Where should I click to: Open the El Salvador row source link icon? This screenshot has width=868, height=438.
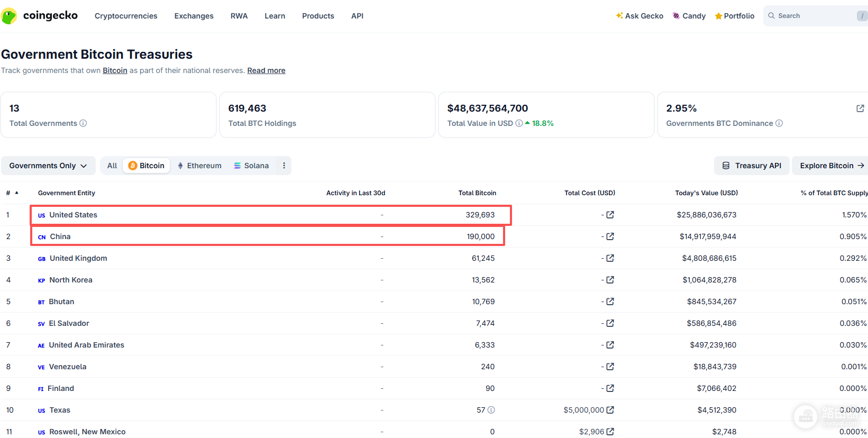610,323
